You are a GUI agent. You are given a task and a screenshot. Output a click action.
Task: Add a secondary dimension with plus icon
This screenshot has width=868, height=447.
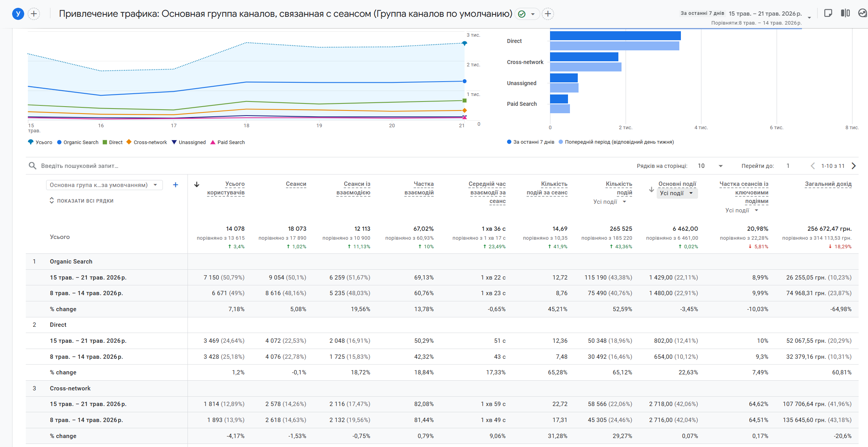click(175, 185)
